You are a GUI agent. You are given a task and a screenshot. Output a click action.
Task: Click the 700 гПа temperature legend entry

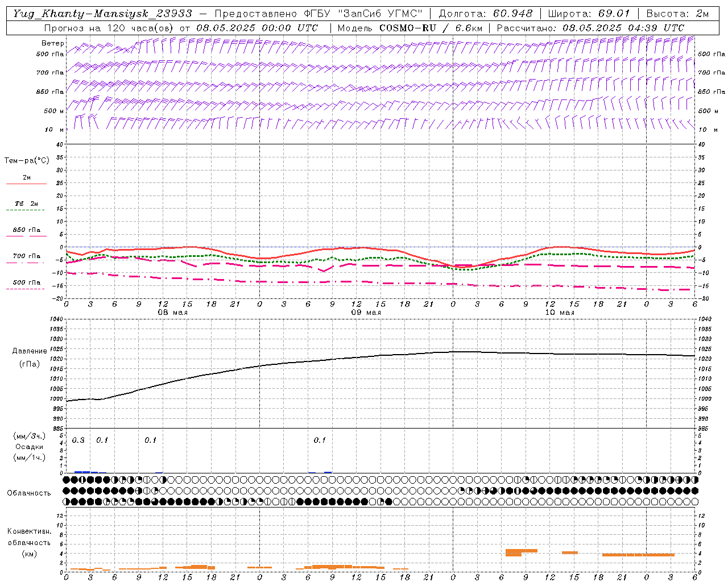[27, 256]
